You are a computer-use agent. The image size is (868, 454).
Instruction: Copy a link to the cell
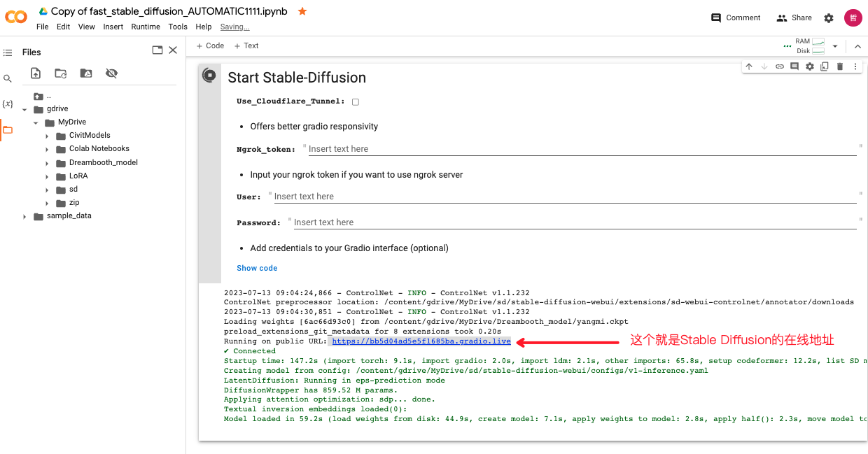779,66
